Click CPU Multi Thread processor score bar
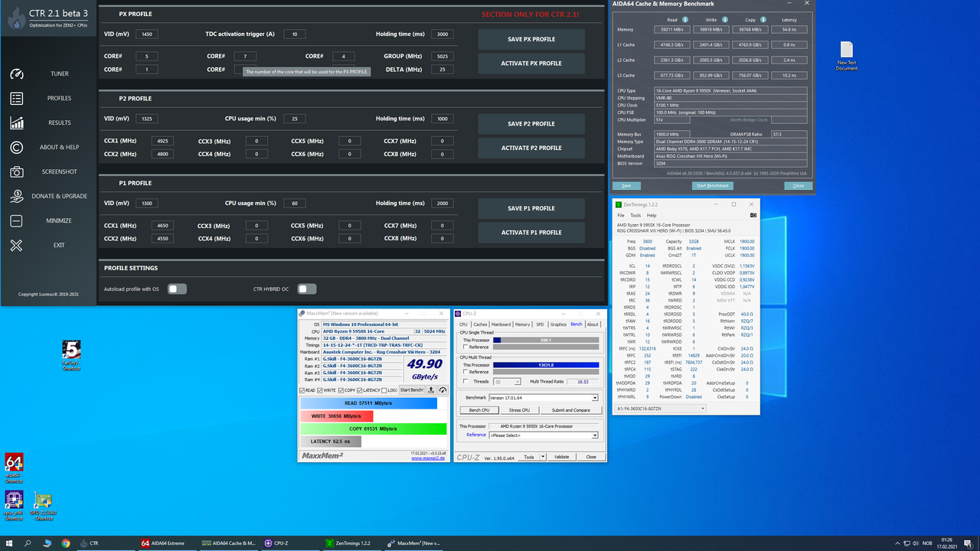This screenshot has width=980, height=551. [546, 365]
